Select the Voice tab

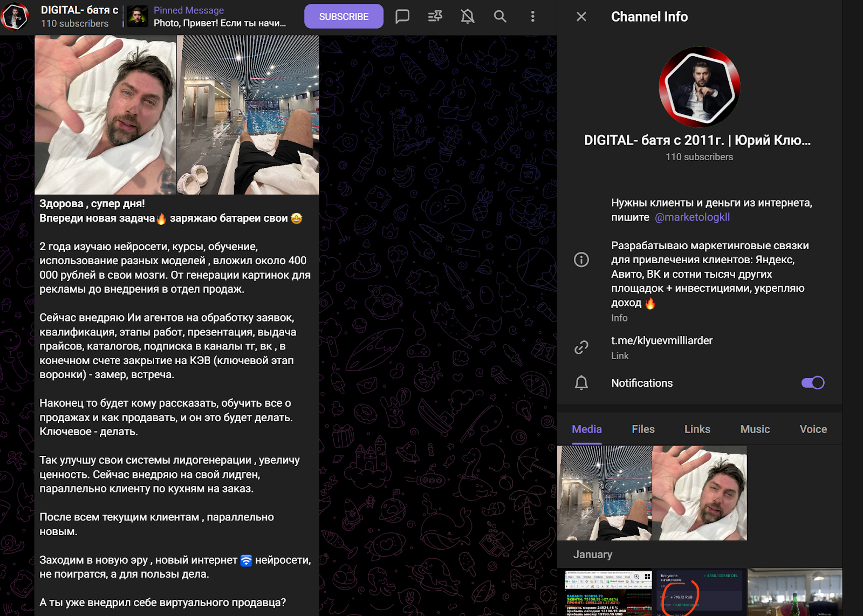click(x=813, y=429)
